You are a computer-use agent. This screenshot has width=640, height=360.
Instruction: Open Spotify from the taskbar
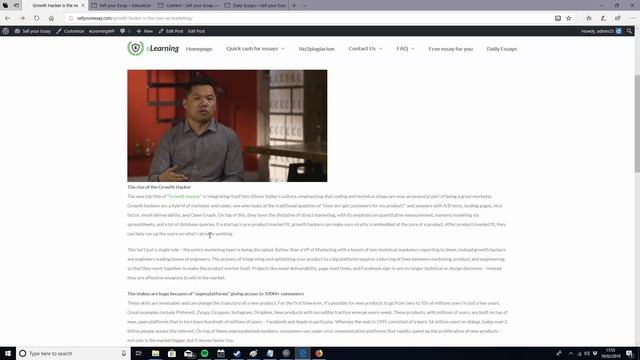204,353
